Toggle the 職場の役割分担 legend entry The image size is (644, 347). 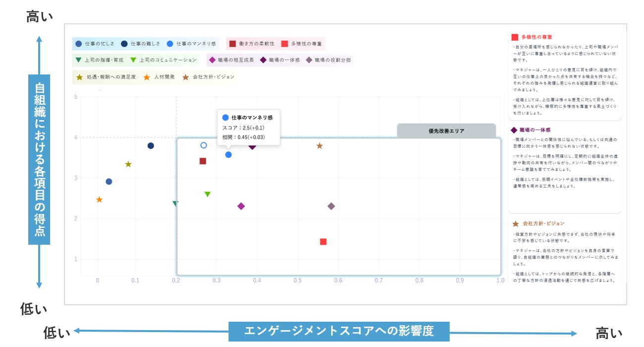tap(328, 60)
